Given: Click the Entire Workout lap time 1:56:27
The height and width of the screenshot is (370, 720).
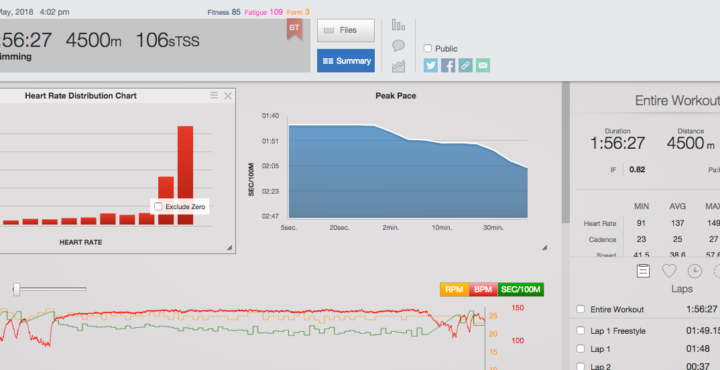Looking at the screenshot, I should pyautogui.click(x=702, y=309).
